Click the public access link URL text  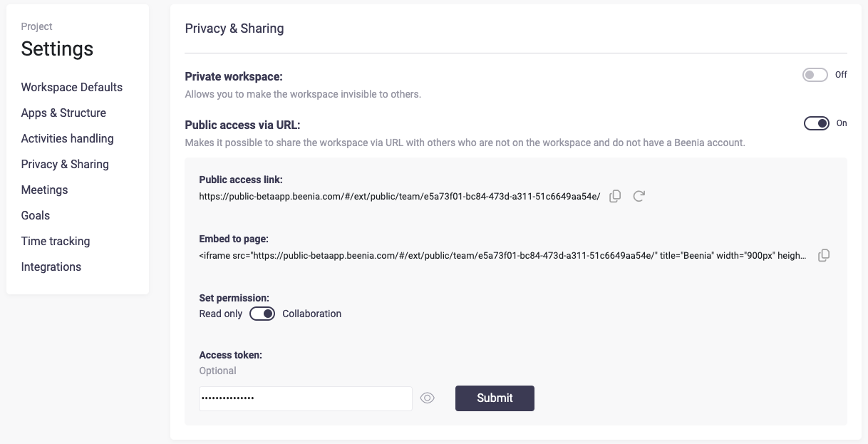pyautogui.click(x=399, y=196)
